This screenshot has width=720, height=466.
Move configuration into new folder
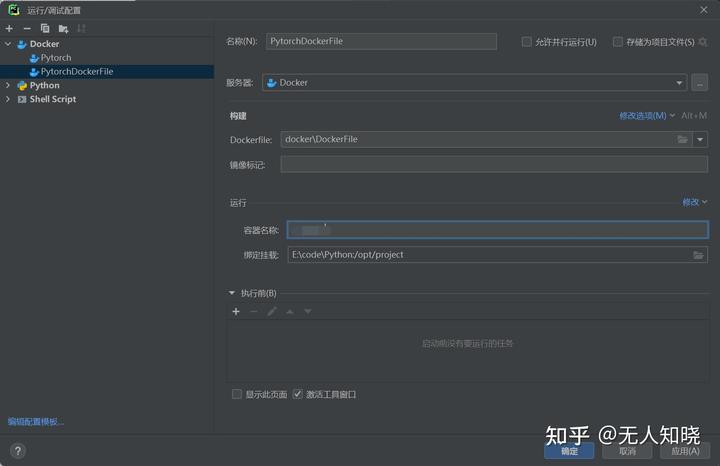pos(63,29)
